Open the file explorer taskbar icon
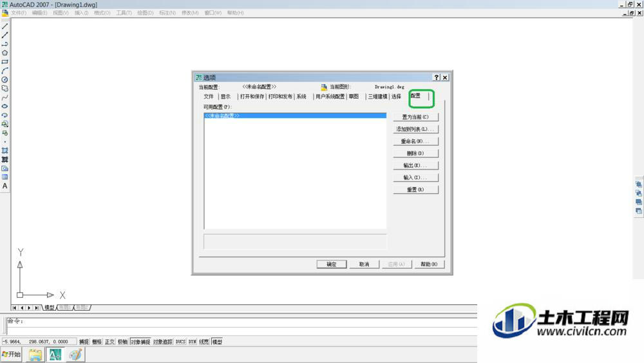This screenshot has width=644, height=363. (35, 355)
